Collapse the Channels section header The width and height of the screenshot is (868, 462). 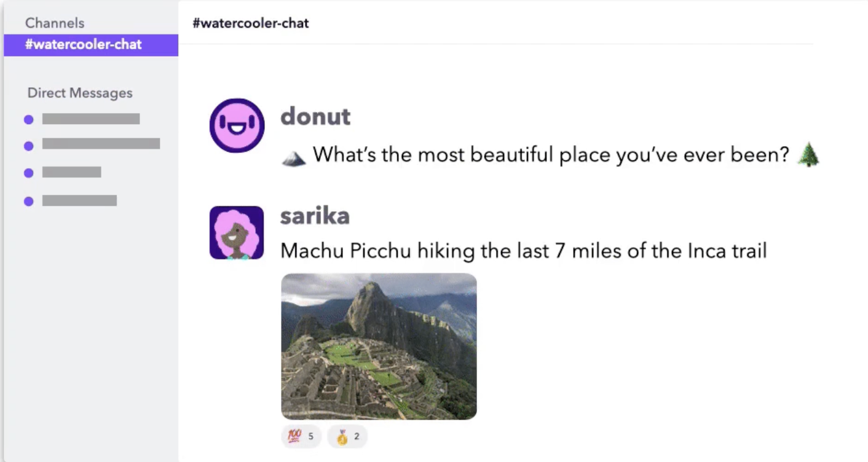click(55, 23)
